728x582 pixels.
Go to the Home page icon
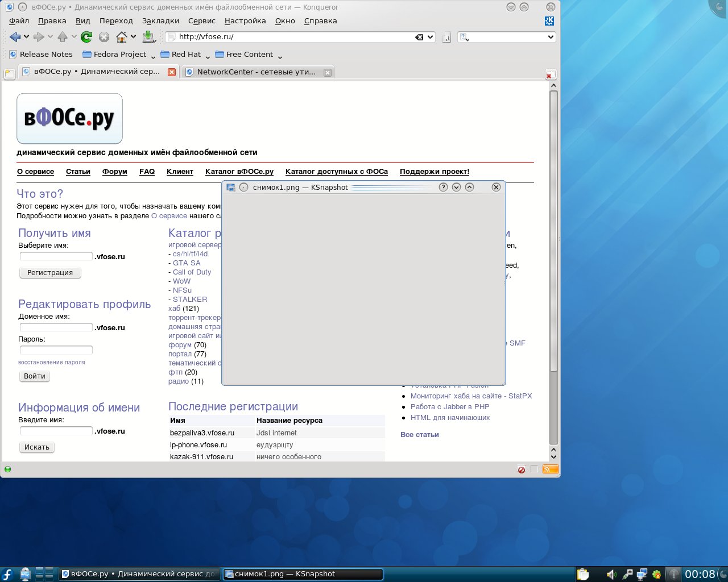[121, 37]
